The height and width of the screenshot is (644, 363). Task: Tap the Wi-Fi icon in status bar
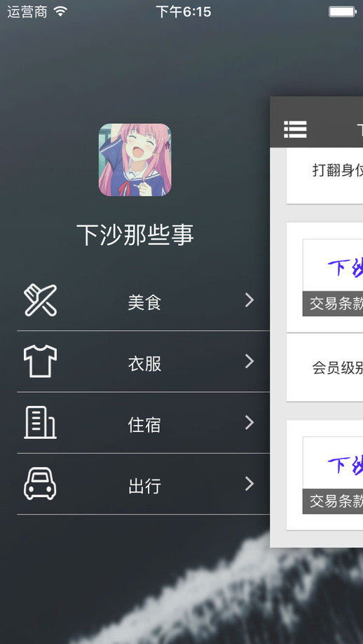[60, 11]
